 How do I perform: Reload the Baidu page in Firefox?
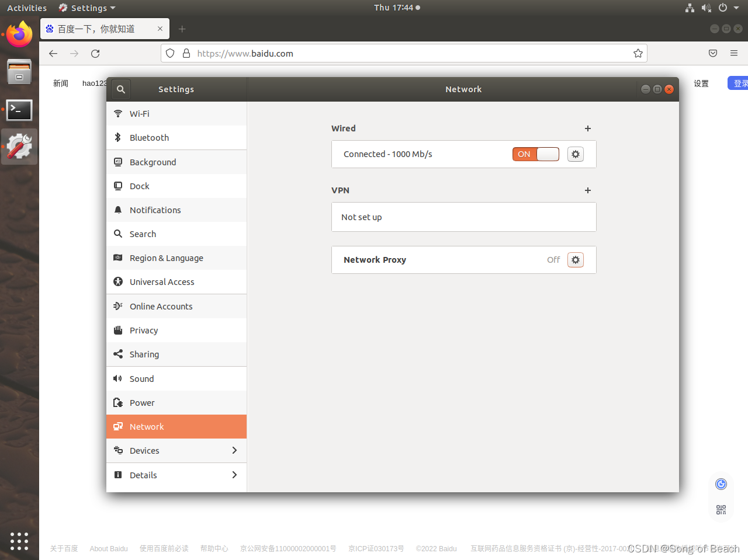tap(95, 53)
